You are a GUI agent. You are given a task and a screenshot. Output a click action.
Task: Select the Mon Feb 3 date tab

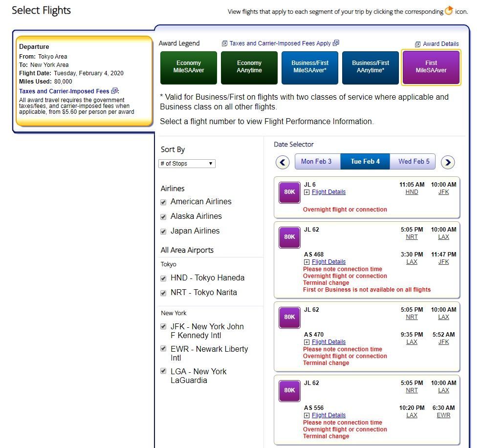coord(317,162)
